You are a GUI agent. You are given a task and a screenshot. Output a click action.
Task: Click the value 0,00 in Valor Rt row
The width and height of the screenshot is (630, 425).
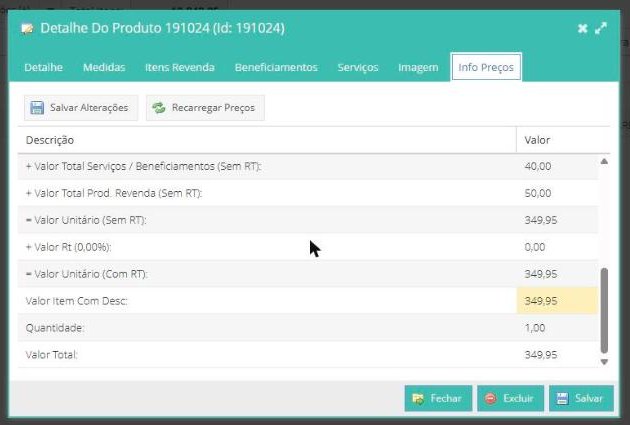535,247
